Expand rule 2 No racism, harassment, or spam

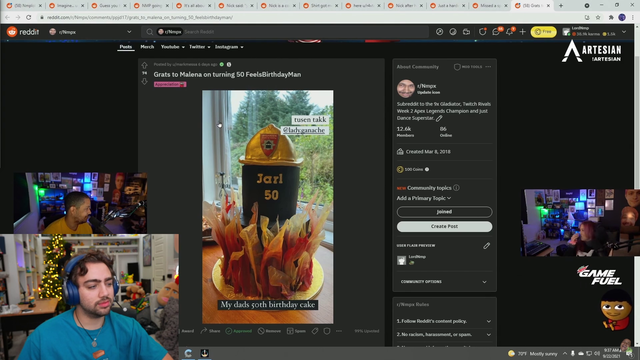(444, 335)
